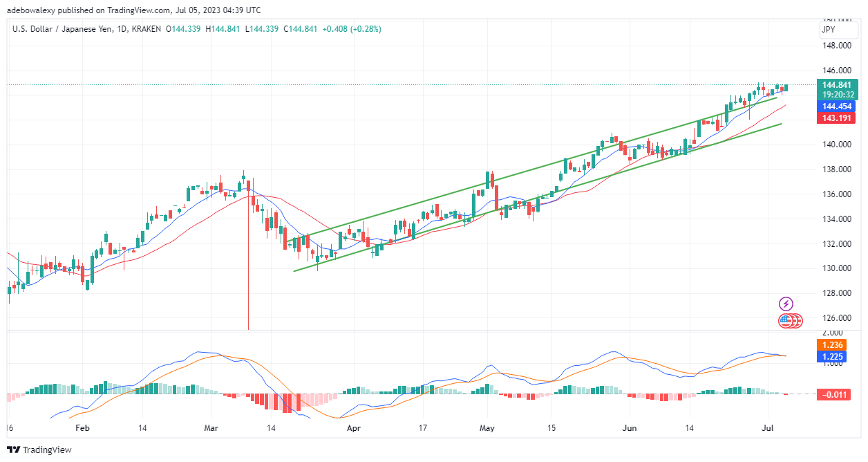
Task: Click the red histogram value -0.011
Action: pyautogui.click(x=833, y=394)
